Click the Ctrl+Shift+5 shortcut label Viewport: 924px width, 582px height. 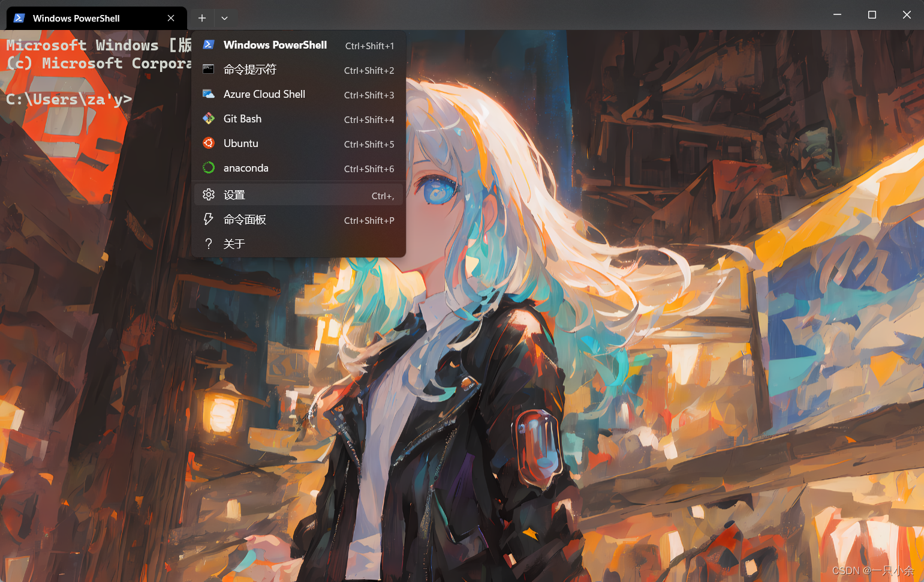coord(369,144)
